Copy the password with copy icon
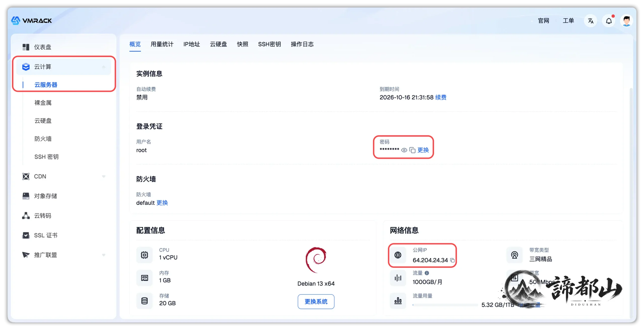 point(412,150)
